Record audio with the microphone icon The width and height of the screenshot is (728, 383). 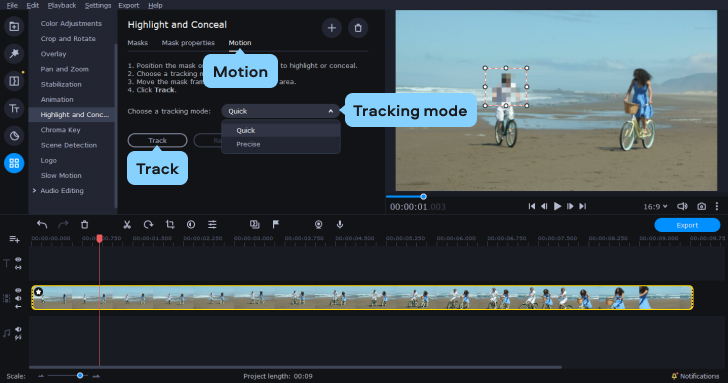click(x=340, y=225)
